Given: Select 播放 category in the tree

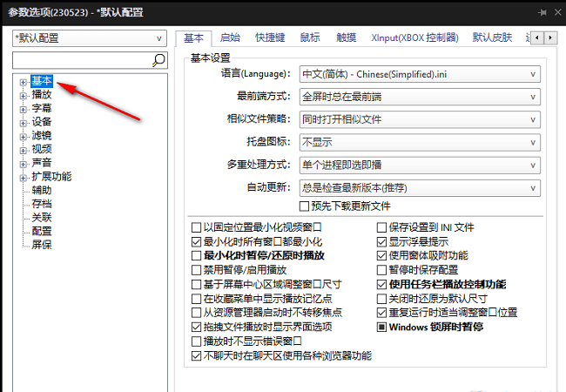Looking at the screenshot, I should (42, 95).
